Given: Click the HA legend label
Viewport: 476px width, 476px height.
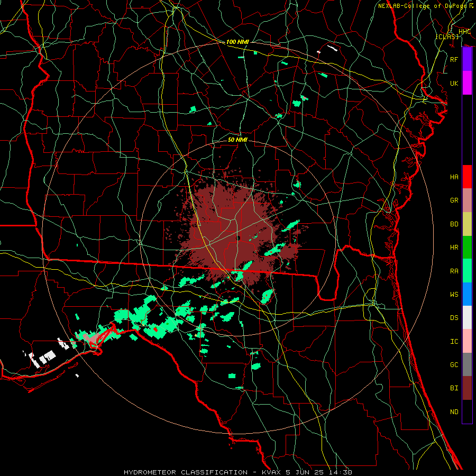Looking at the screenshot, I should pyautogui.click(x=454, y=177).
